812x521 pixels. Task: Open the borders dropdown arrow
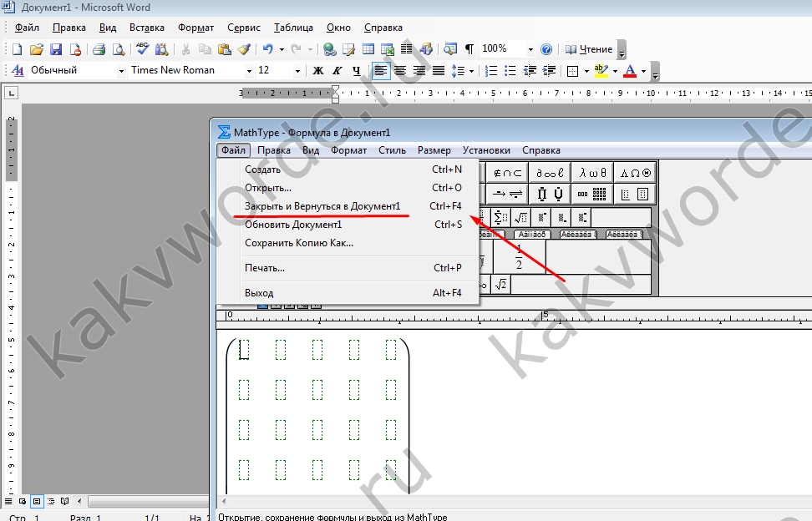[586, 71]
